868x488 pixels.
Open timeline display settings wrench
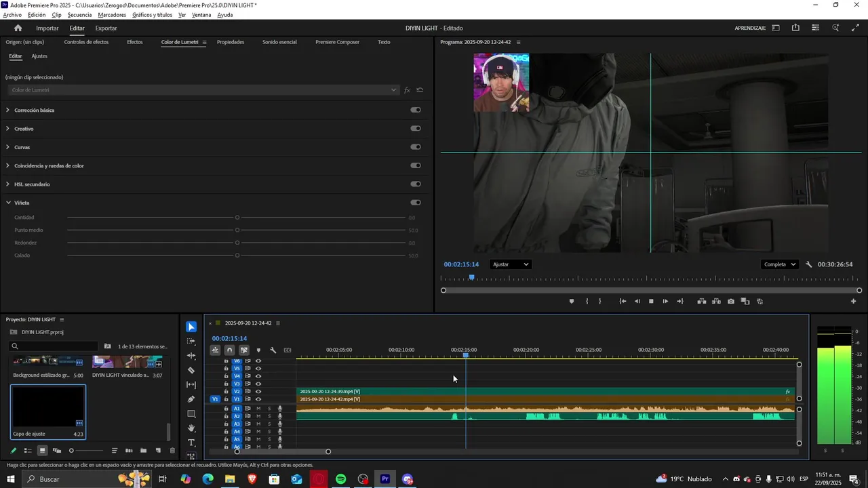[x=273, y=350]
